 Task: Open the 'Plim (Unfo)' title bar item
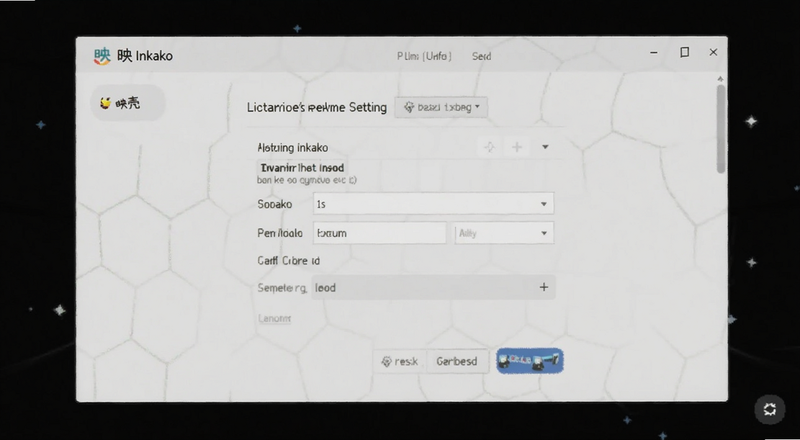[424, 56]
